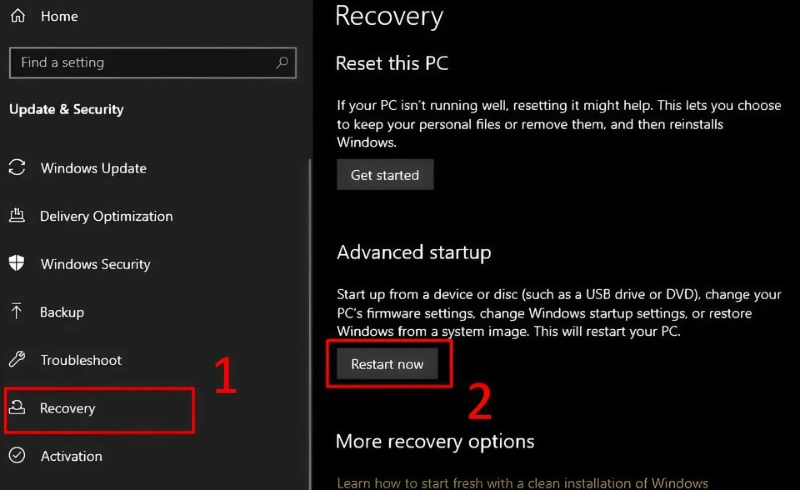Click the Windows Update sync arrows icon

(x=17, y=167)
